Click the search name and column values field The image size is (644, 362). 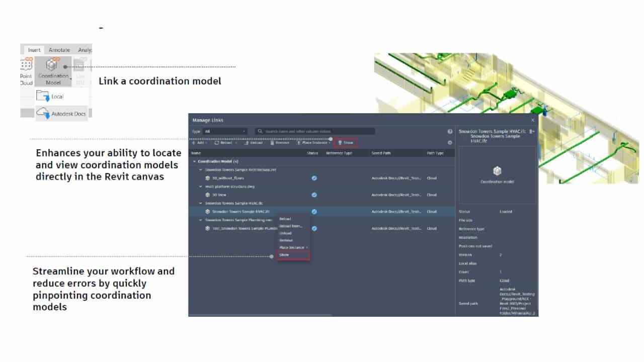point(315,131)
